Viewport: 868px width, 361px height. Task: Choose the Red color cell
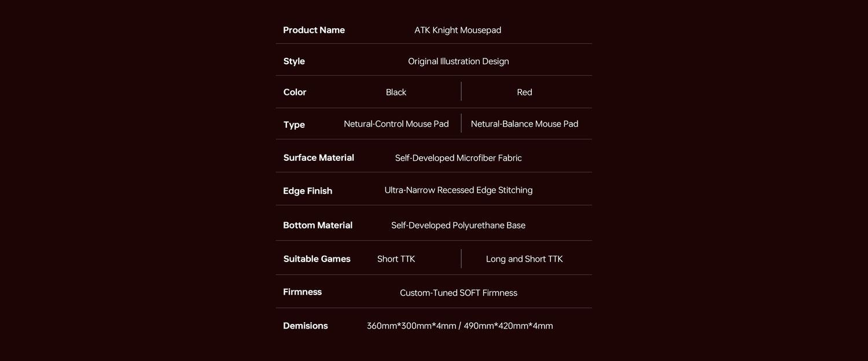coord(524,92)
